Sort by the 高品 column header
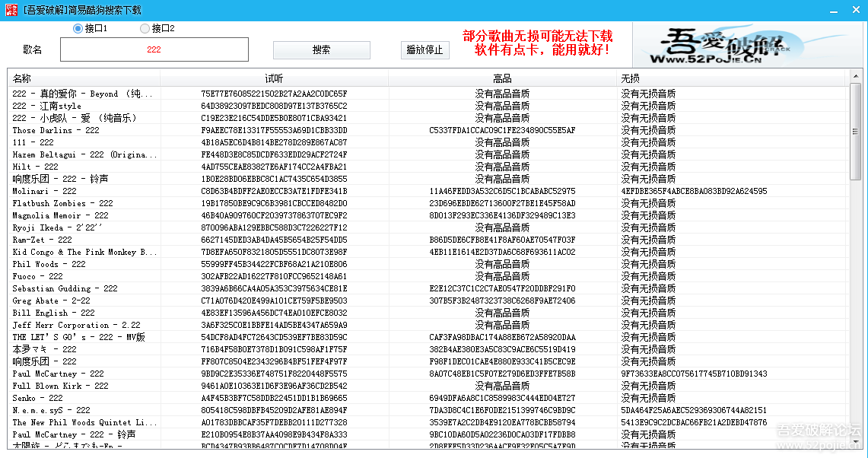This screenshot has width=868, height=458. point(502,78)
